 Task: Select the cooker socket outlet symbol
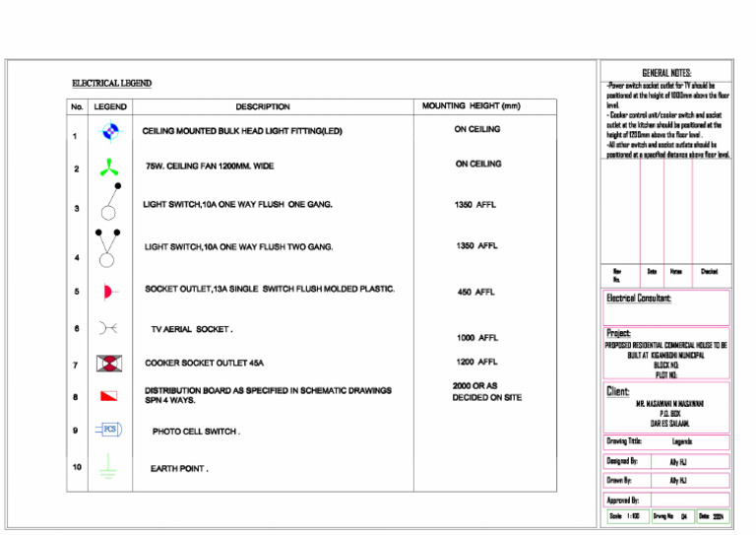109,364
